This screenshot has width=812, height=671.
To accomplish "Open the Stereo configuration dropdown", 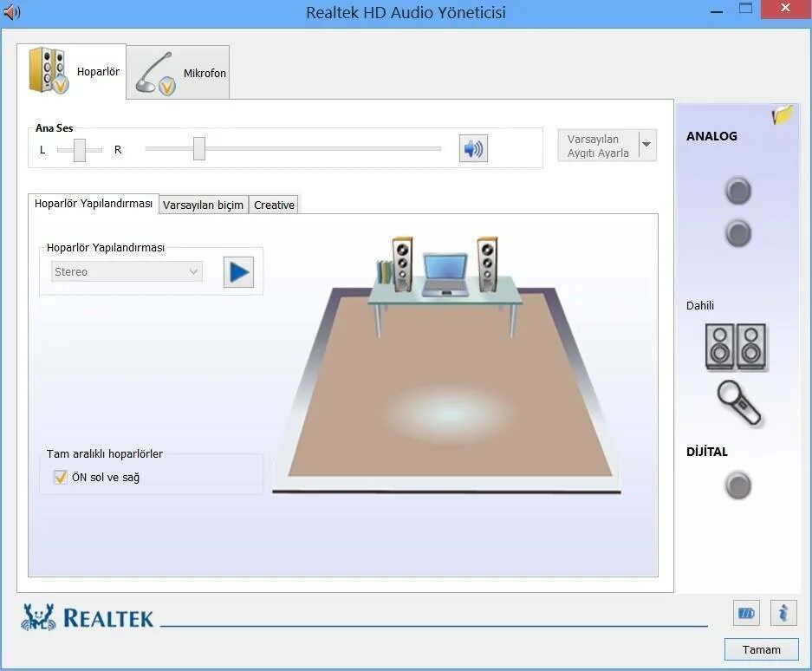I will click(x=127, y=271).
